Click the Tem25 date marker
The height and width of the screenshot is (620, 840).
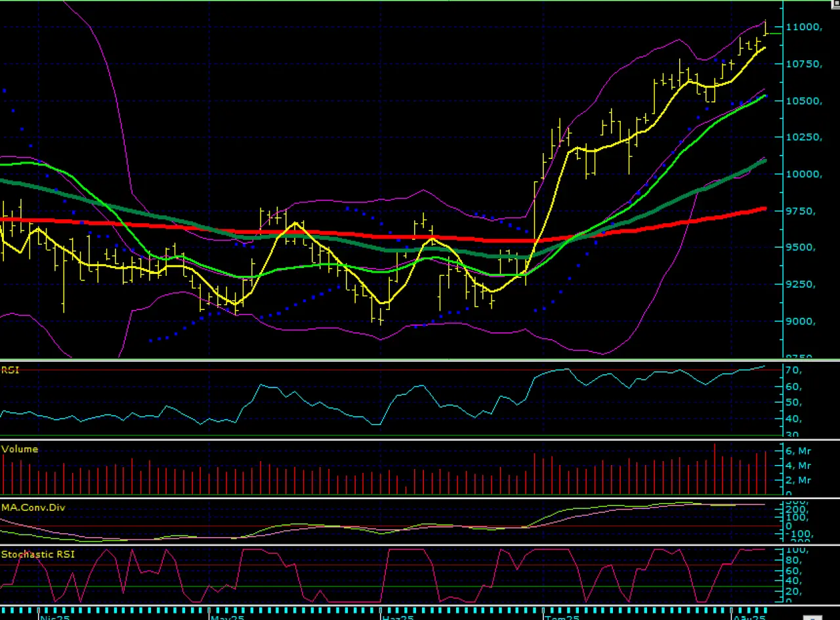563,617
